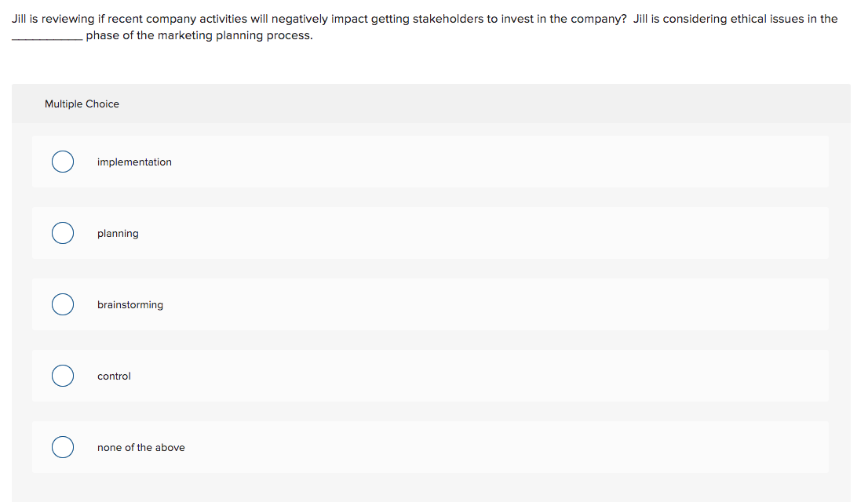Select the radio button for planning
868x502 pixels.
pos(63,233)
